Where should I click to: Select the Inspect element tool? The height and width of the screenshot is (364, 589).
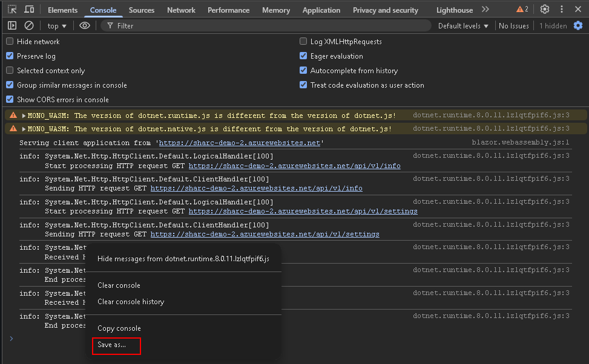click(12, 10)
